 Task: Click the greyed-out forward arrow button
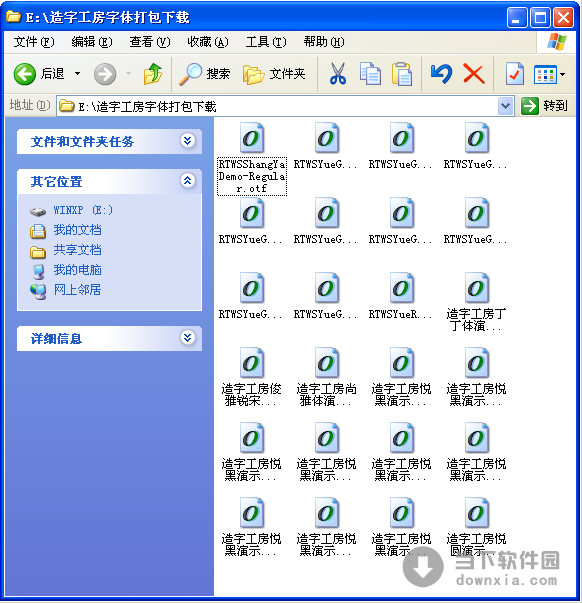coord(105,74)
